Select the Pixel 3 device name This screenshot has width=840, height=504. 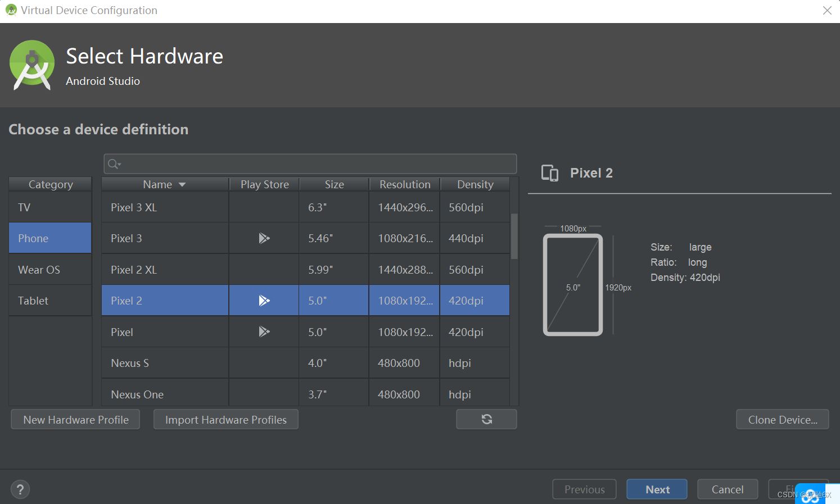(127, 238)
